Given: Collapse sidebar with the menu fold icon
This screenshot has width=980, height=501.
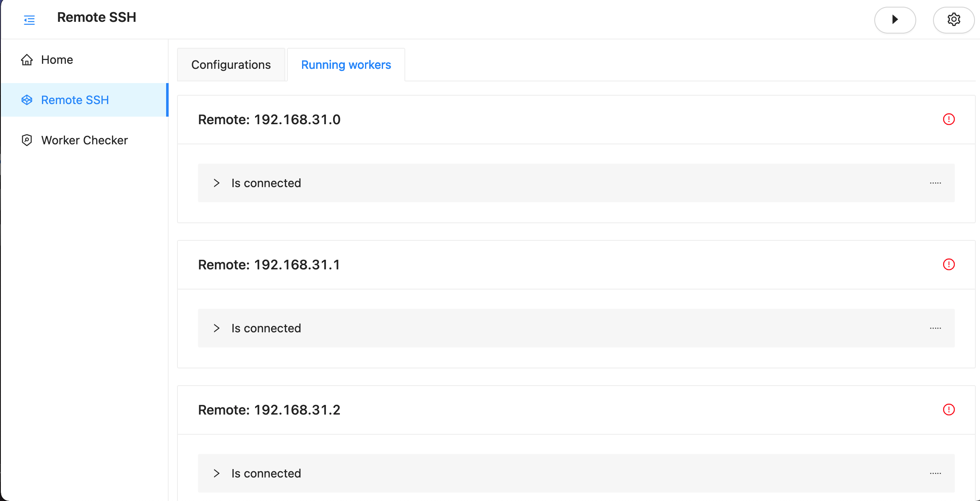Looking at the screenshot, I should click(29, 20).
